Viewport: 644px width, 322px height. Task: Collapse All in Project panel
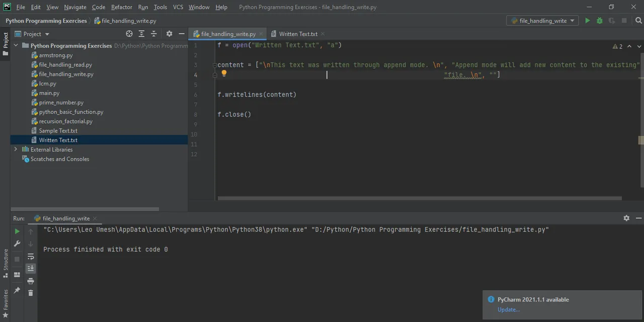tap(154, 34)
